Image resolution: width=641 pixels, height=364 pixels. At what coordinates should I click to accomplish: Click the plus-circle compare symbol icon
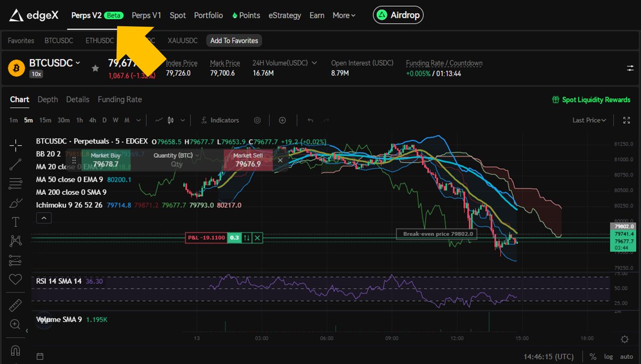(282, 120)
